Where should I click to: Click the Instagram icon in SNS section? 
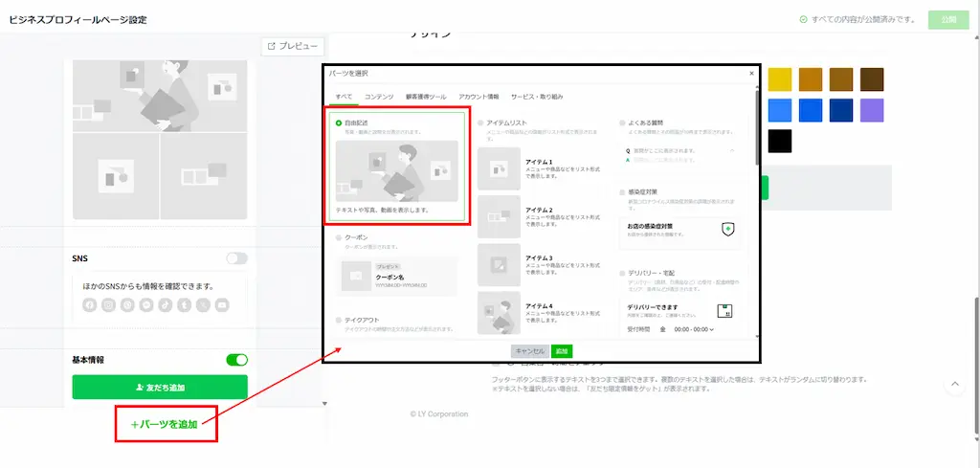coord(109,305)
